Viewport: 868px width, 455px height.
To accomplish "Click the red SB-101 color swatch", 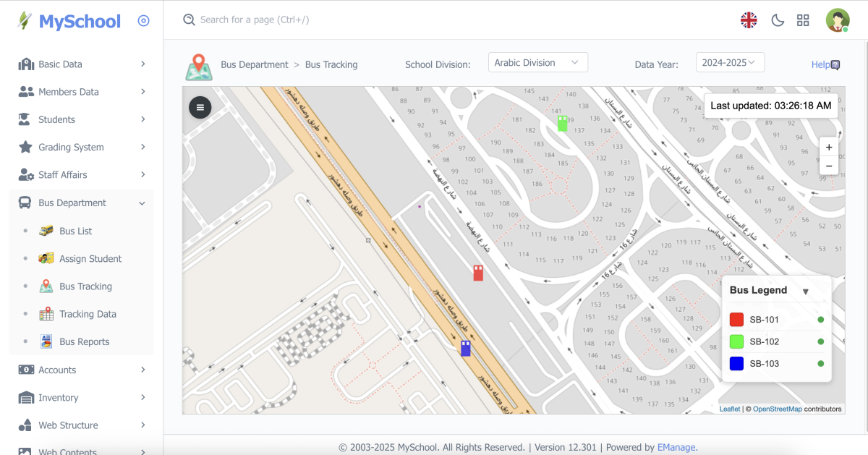I will click(x=737, y=320).
